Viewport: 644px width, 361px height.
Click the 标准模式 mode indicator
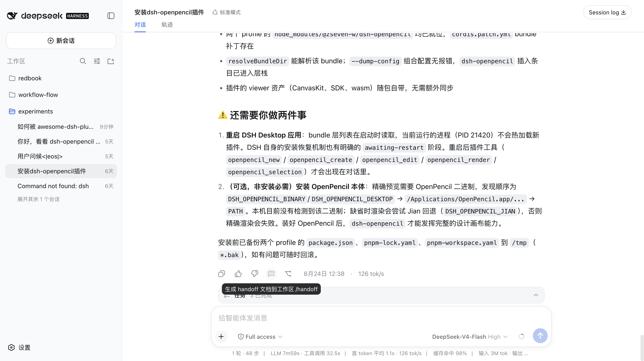click(x=227, y=12)
